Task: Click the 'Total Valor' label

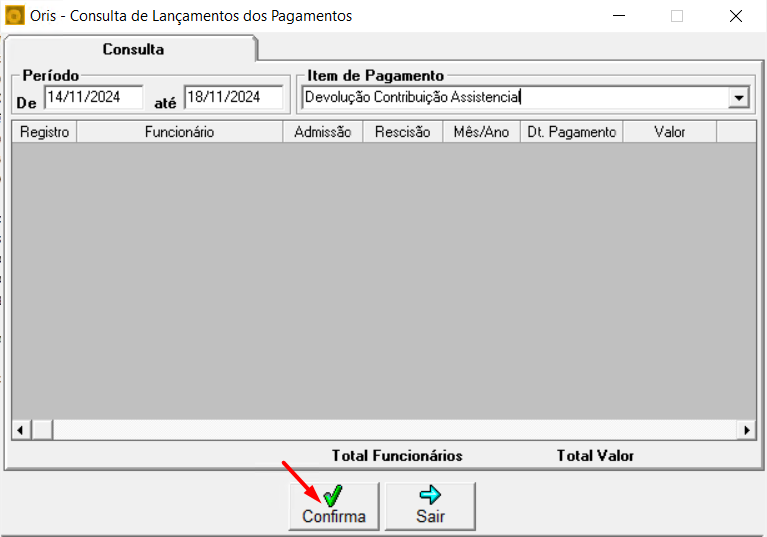Action: coord(595,456)
